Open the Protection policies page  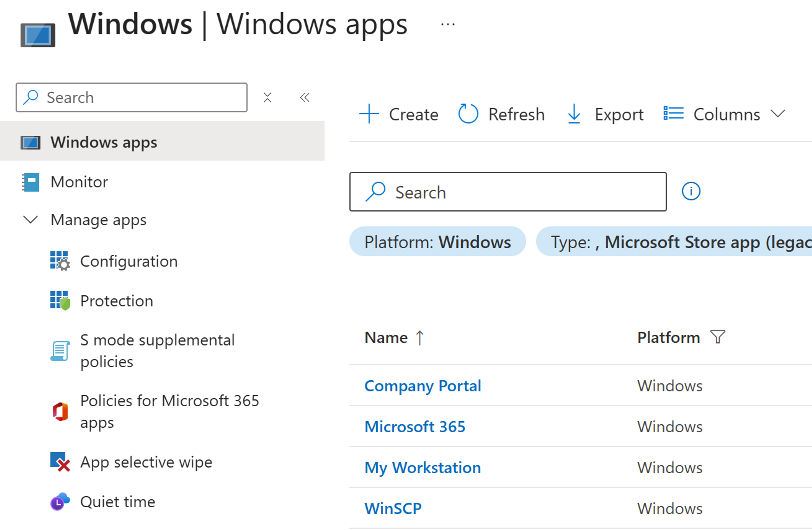(x=117, y=301)
